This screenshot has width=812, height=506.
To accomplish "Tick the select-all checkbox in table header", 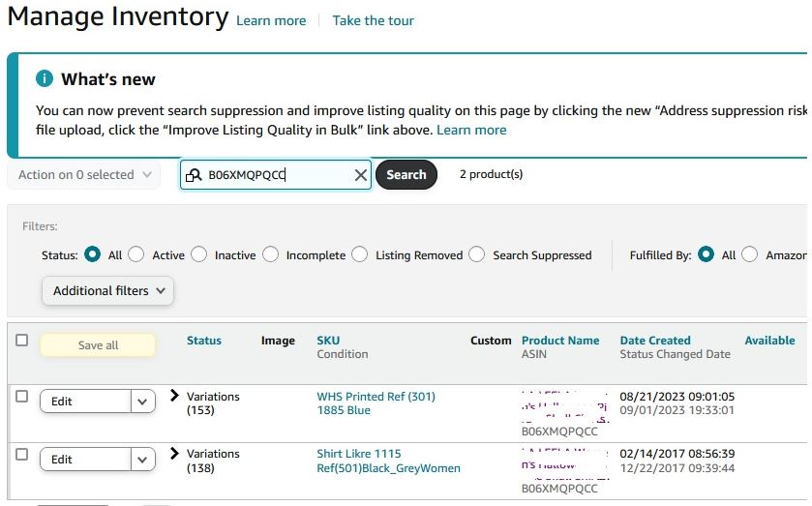I will (x=22, y=341).
